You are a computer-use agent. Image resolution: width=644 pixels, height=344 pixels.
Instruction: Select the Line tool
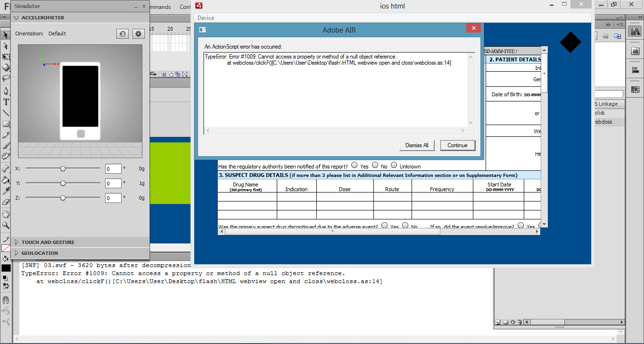[6, 113]
